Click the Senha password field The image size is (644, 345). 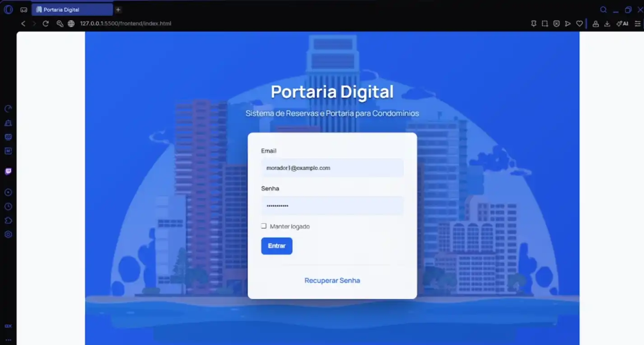coord(332,206)
